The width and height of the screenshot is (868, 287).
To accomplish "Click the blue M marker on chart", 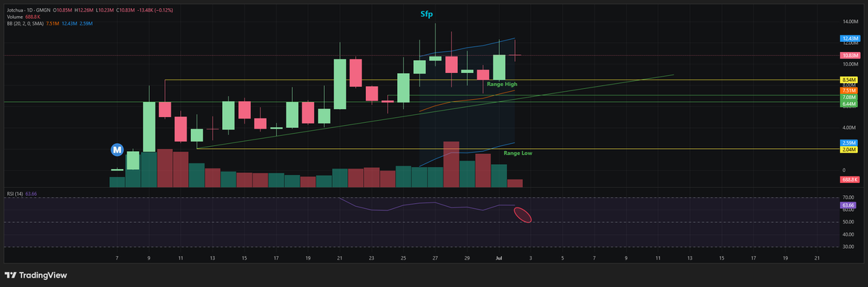I will tap(116, 149).
